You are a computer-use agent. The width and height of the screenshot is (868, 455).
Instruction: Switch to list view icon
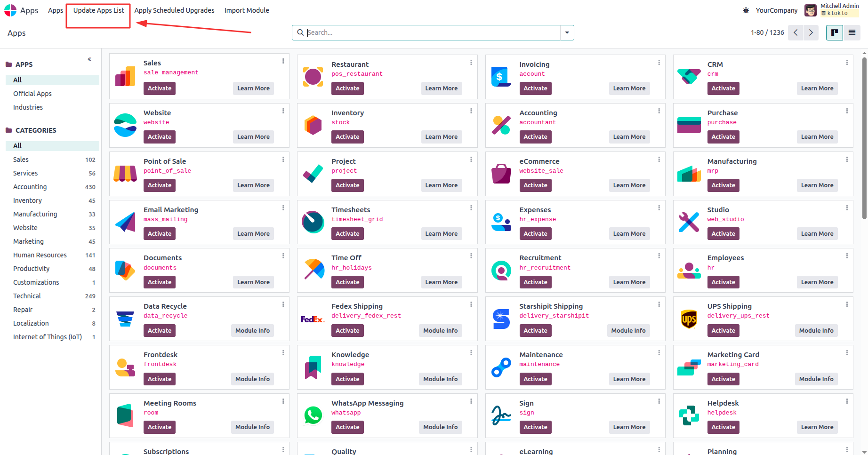tap(852, 32)
